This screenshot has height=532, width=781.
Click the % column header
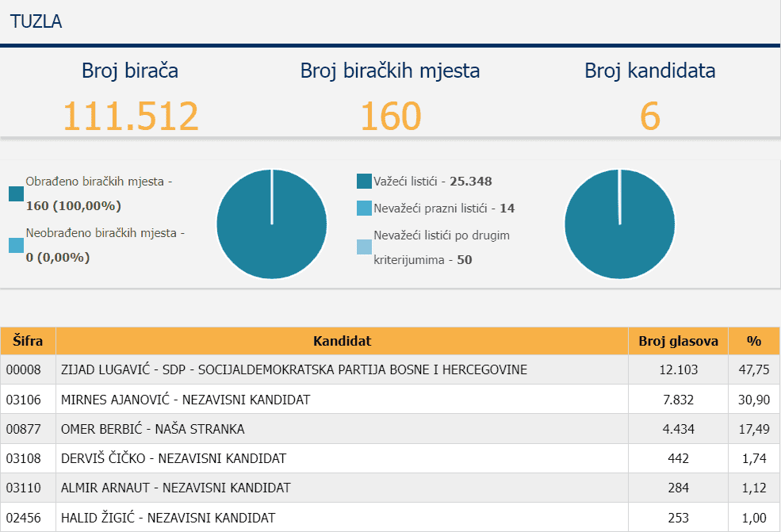pos(753,341)
